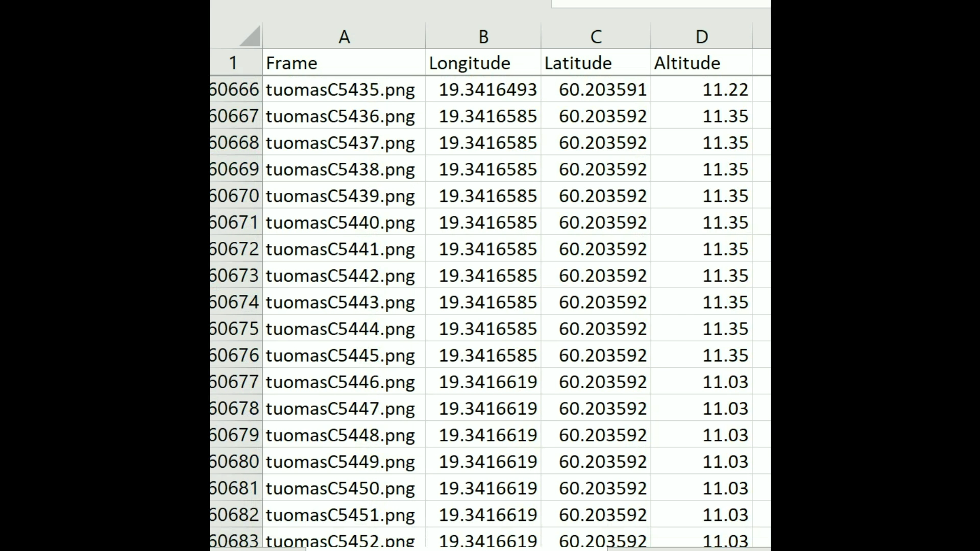
Task: Select cell tuomasC5435.png
Action: tap(344, 89)
